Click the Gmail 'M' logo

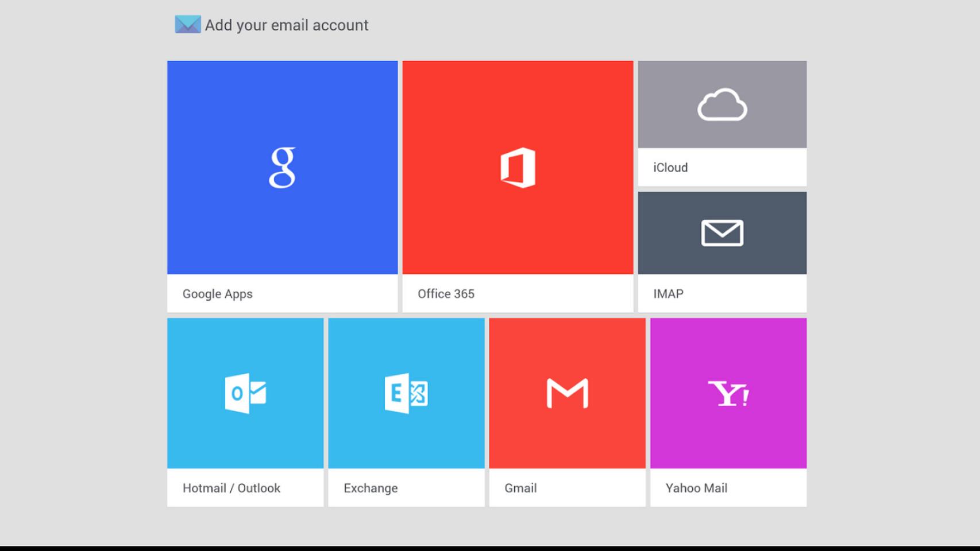click(x=566, y=393)
